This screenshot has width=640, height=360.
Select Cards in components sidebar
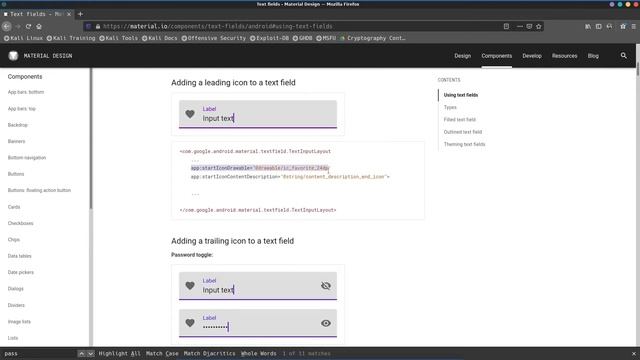(14, 207)
